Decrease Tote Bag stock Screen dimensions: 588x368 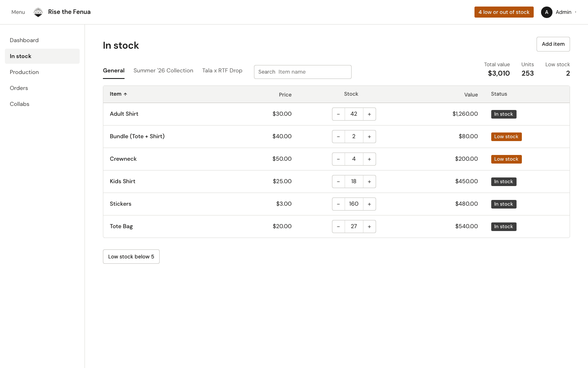click(339, 227)
